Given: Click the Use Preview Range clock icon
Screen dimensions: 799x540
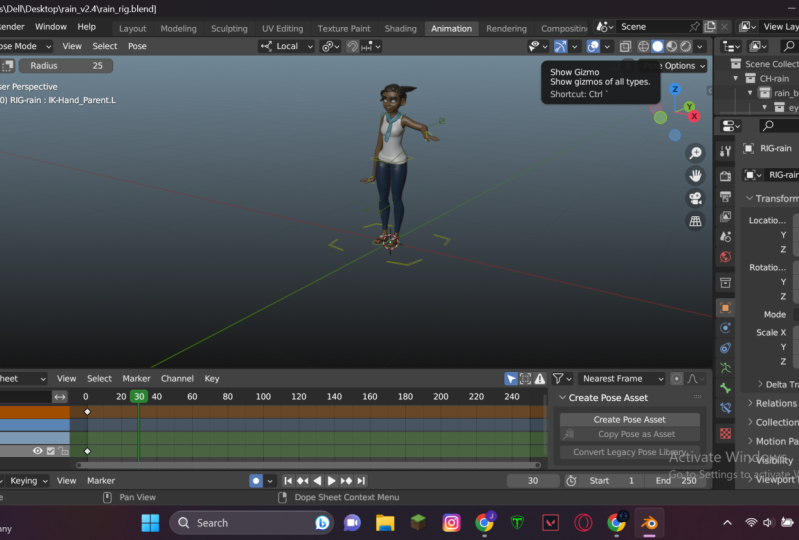Looking at the screenshot, I should point(571,481).
